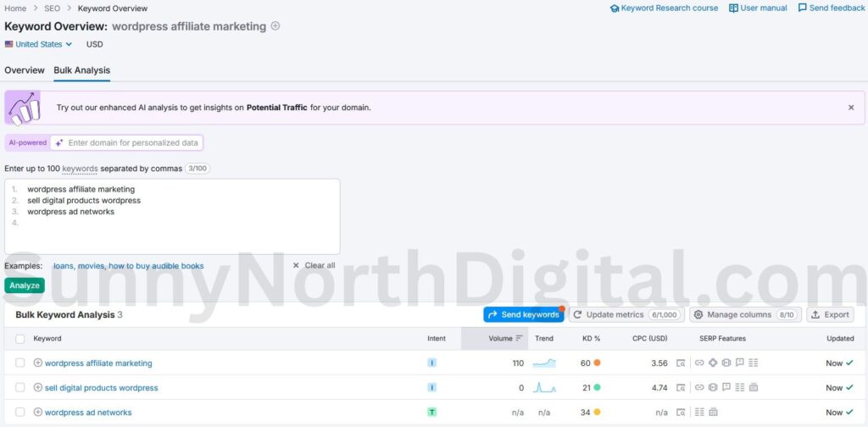Click video icon in sell digital products row
The width and height of the screenshot is (868, 427).
(712, 388)
